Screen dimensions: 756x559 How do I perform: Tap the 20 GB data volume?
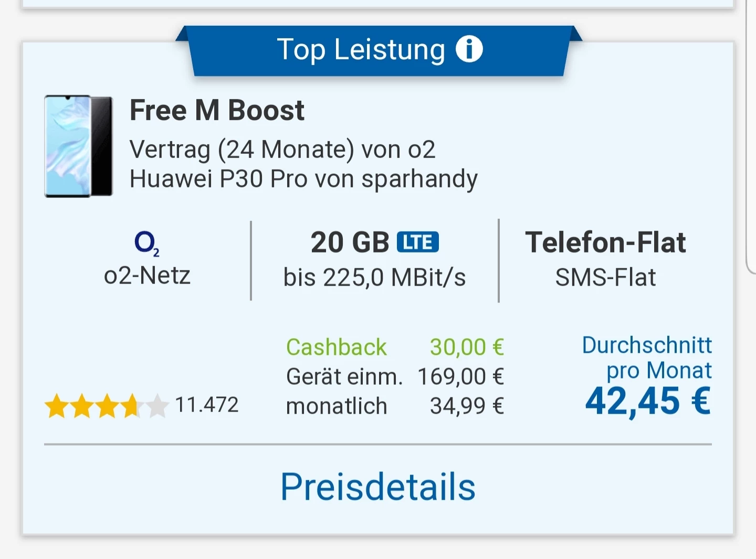click(350, 242)
